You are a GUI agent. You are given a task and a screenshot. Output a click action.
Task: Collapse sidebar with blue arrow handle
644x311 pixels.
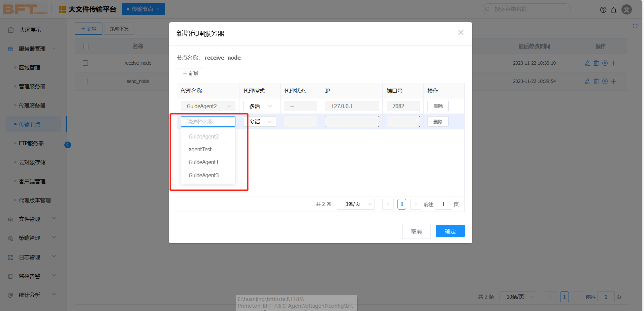click(68, 145)
